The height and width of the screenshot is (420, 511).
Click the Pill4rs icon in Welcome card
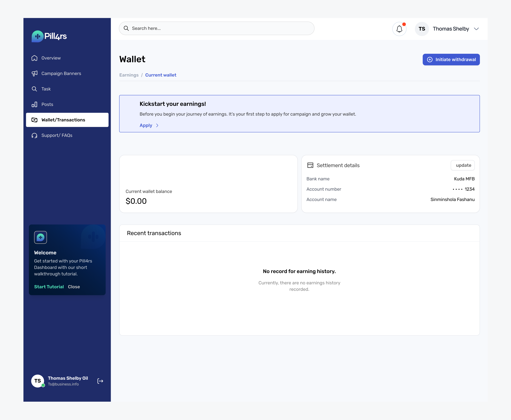(40, 237)
